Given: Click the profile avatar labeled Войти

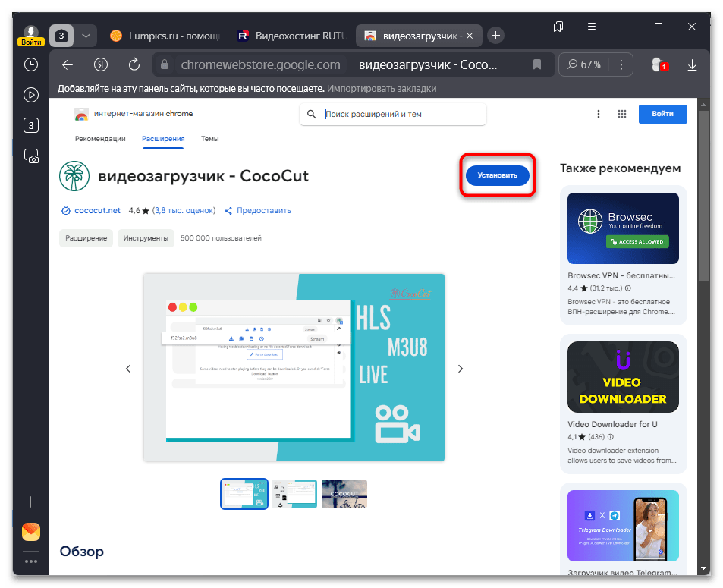Looking at the screenshot, I should click(31, 36).
